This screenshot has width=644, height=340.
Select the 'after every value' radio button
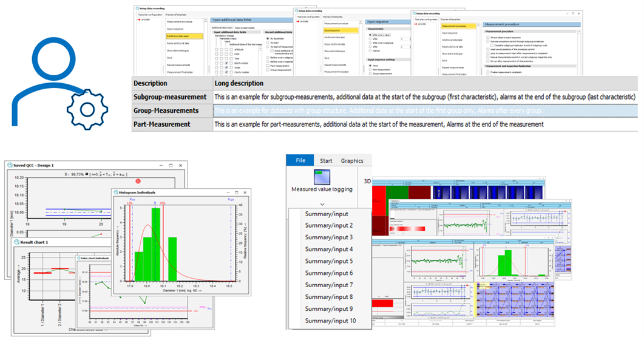click(x=370, y=35)
